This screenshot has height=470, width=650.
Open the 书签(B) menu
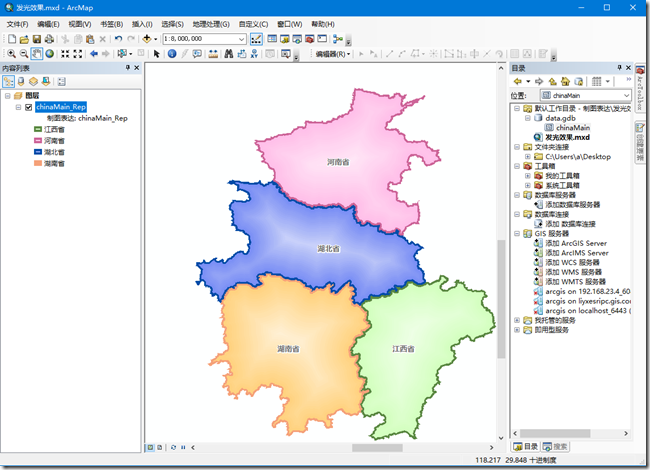point(112,24)
